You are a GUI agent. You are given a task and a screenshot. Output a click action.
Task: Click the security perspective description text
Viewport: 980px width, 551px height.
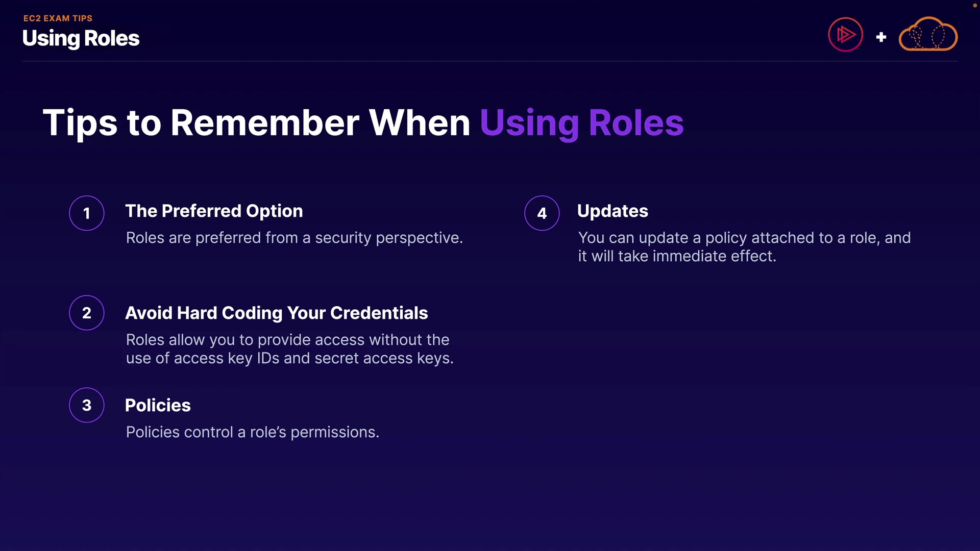[294, 238]
